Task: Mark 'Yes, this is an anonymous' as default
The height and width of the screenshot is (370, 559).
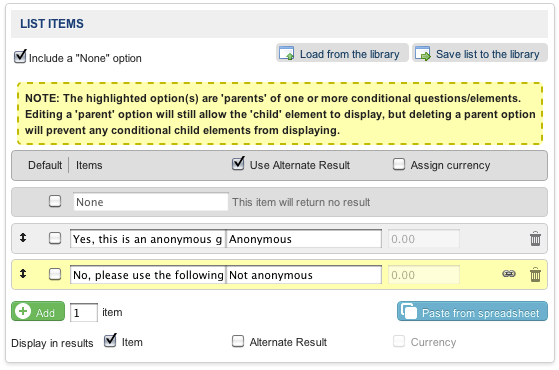Action: tap(55, 238)
